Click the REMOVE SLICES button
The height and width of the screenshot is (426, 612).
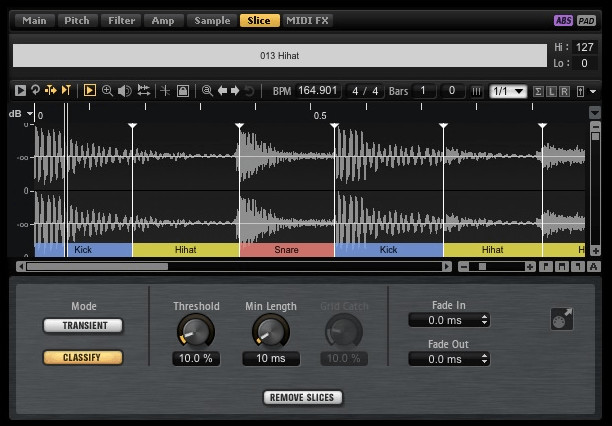[302, 397]
